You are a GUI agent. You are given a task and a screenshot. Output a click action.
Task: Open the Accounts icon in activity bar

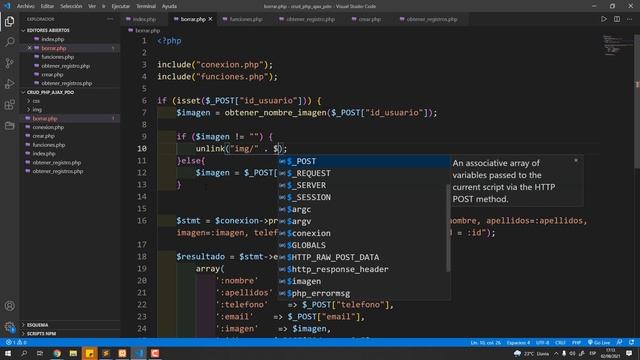coord(9,306)
